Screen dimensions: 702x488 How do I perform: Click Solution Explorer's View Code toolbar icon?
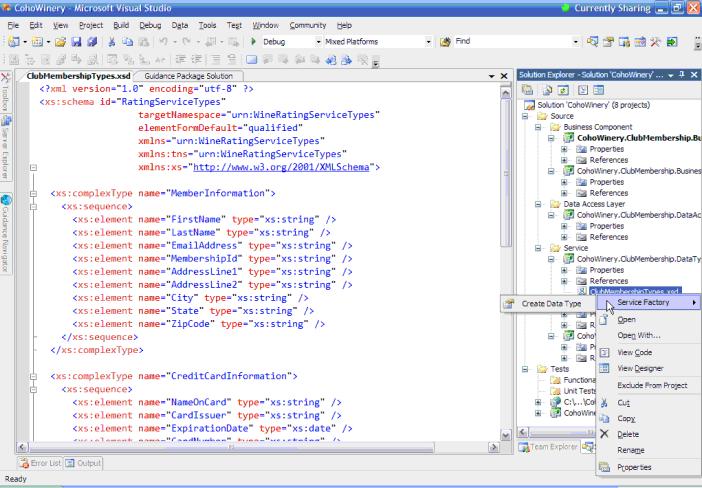coord(582,90)
